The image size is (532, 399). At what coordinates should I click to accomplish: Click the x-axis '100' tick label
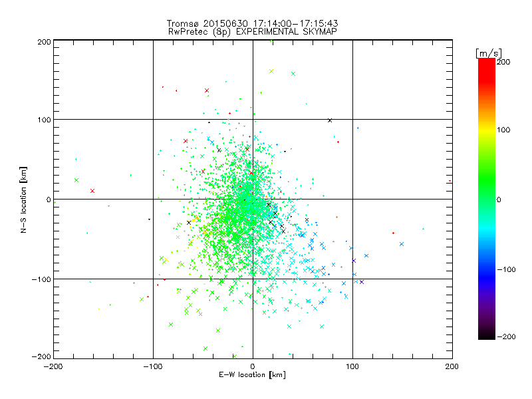(x=352, y=366)
